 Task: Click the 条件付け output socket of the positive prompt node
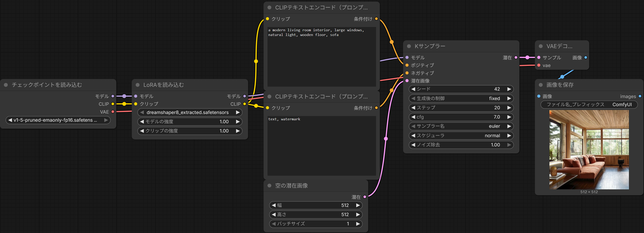tap(376, 19)
